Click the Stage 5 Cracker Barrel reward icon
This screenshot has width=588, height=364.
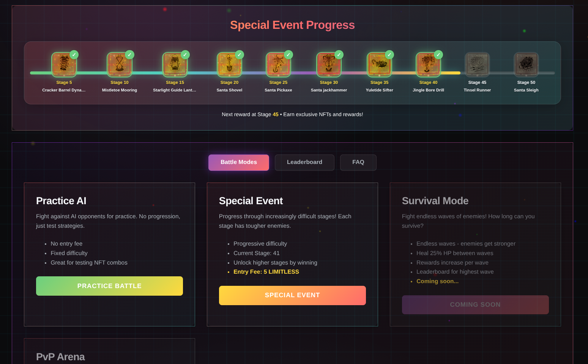(x=64, y=65)
